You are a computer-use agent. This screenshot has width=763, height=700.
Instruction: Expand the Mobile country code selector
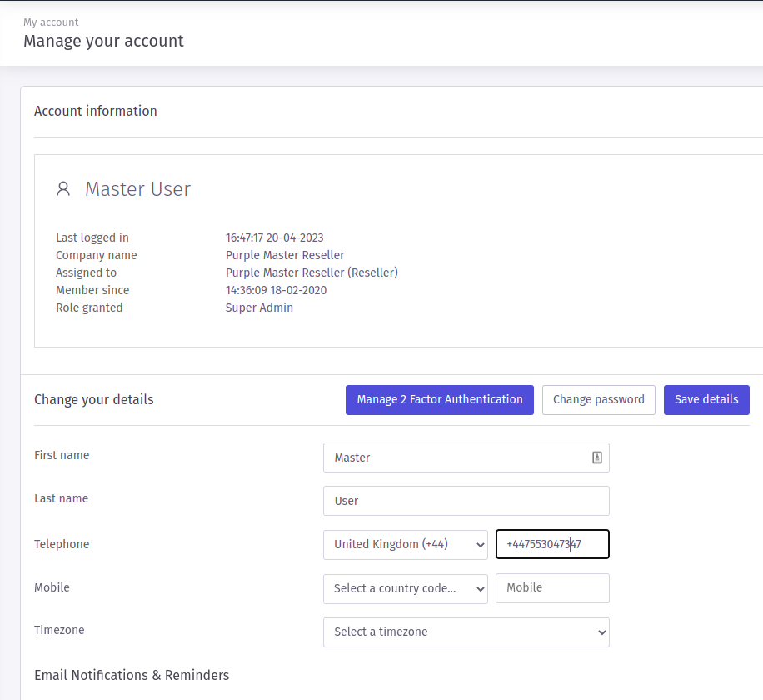click(406, 588)
